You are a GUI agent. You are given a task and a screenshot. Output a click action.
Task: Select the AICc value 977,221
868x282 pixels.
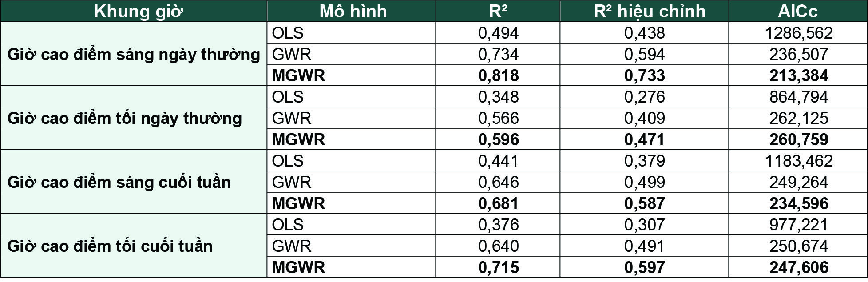(798, 225)
